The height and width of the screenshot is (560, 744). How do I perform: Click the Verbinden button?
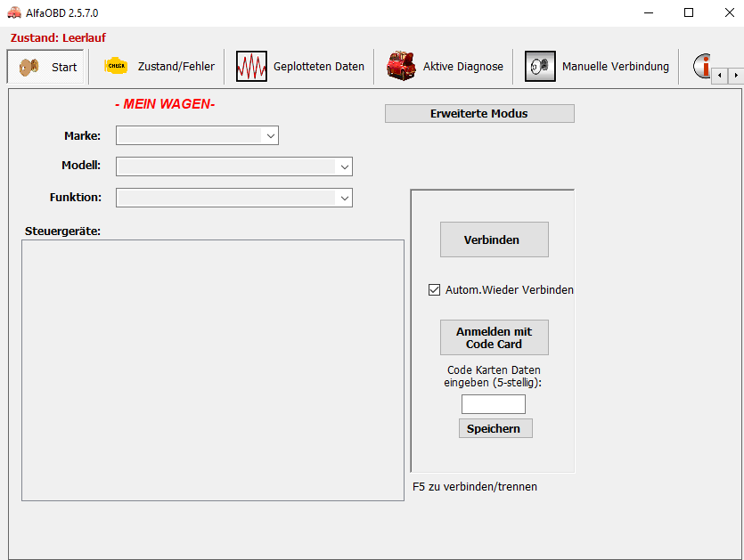pos(494,239)
